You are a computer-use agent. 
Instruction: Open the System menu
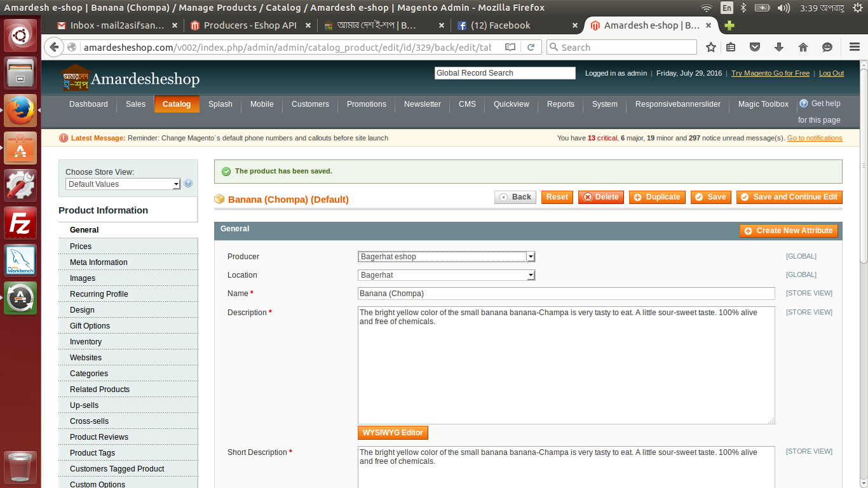[604, 104]
